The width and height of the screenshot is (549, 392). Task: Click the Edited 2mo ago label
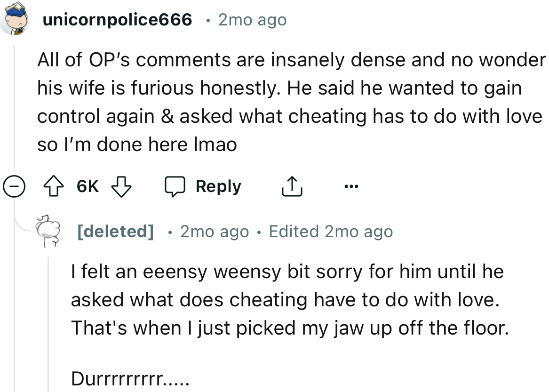(331, 231)
